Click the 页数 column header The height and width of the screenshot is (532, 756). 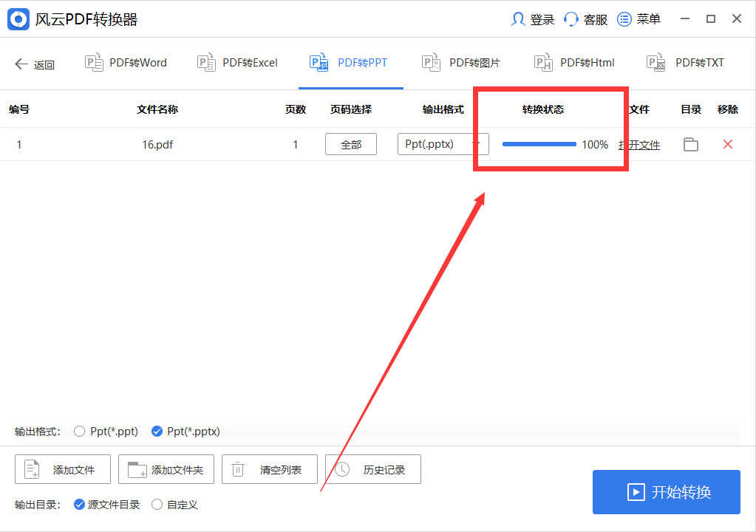point(296,109)
